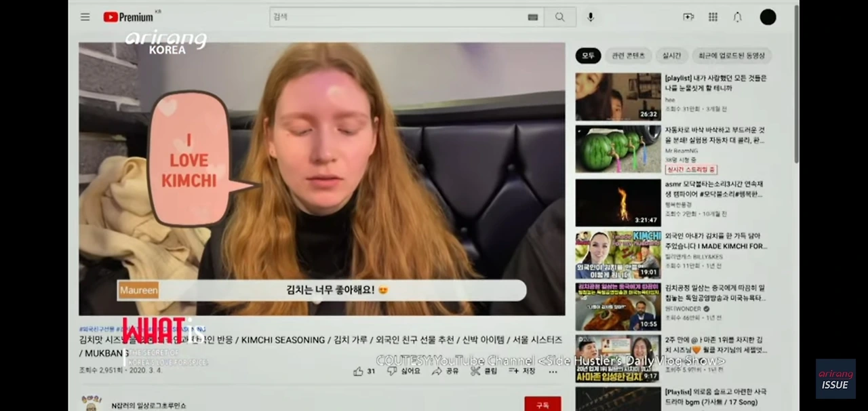Open the 19:01 kimchi making thumbnail
868x411 pixels.
618,255
